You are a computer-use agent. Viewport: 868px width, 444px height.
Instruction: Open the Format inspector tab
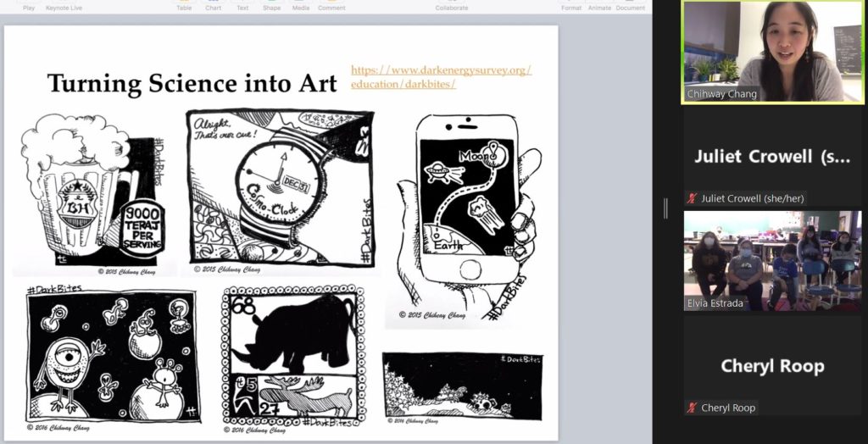coord(571,7)
